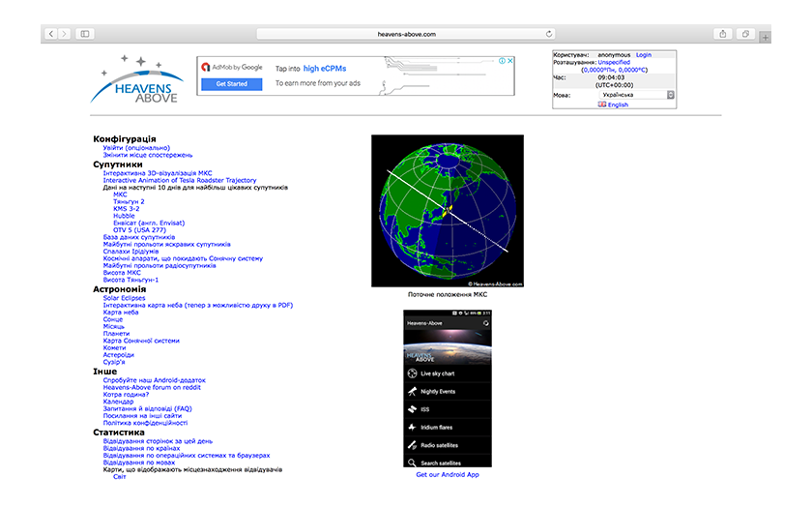Show all tabs overview icon
The image size is (812, 508).
tap(746, 34)
